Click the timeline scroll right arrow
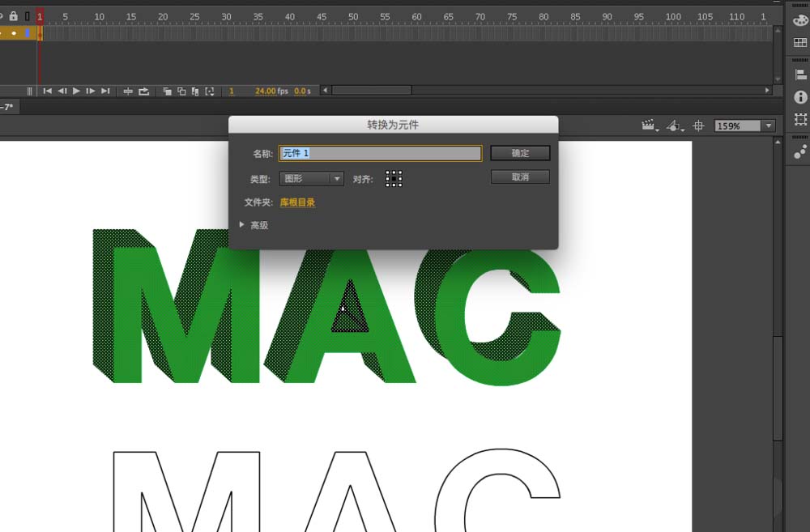 pos(767,91)
